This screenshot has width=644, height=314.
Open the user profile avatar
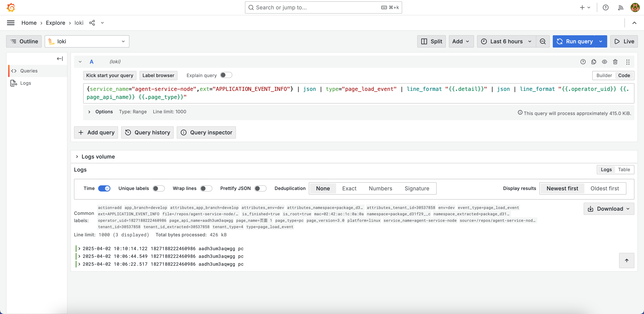point(635,7)
